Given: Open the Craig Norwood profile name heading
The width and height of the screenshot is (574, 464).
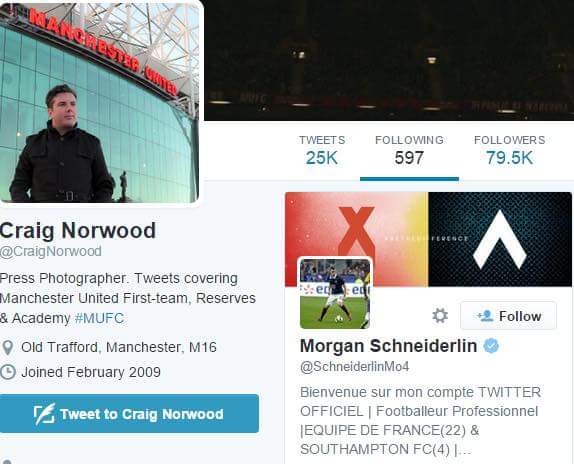Looking at the screenshot, I should point(78,230).
